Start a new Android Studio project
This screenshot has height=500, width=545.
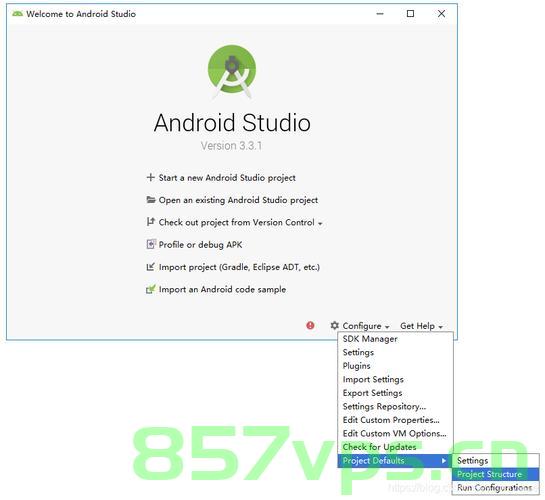coord(227,178)
